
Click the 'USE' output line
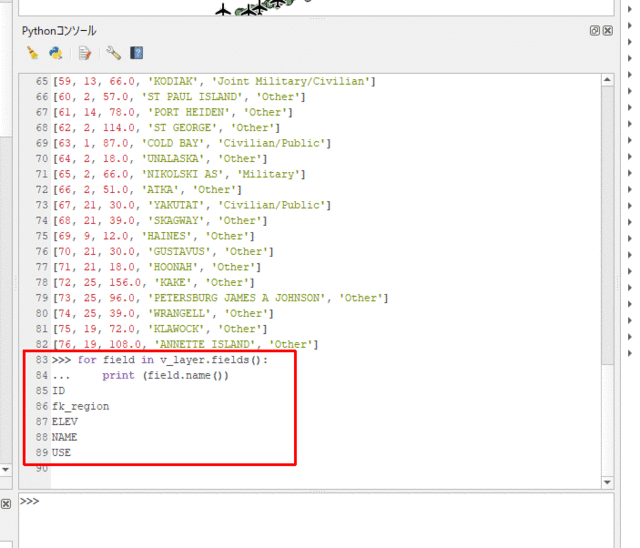[x=62, y=453]
